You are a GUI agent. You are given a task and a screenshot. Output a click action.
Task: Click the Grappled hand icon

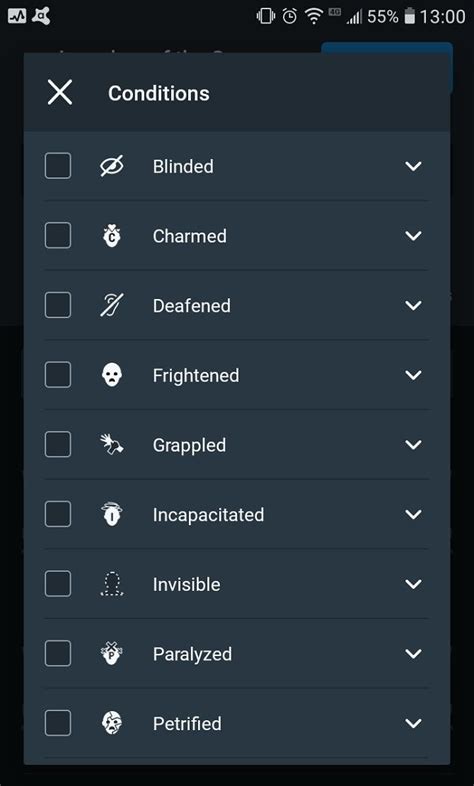click(x=111, y=445)
